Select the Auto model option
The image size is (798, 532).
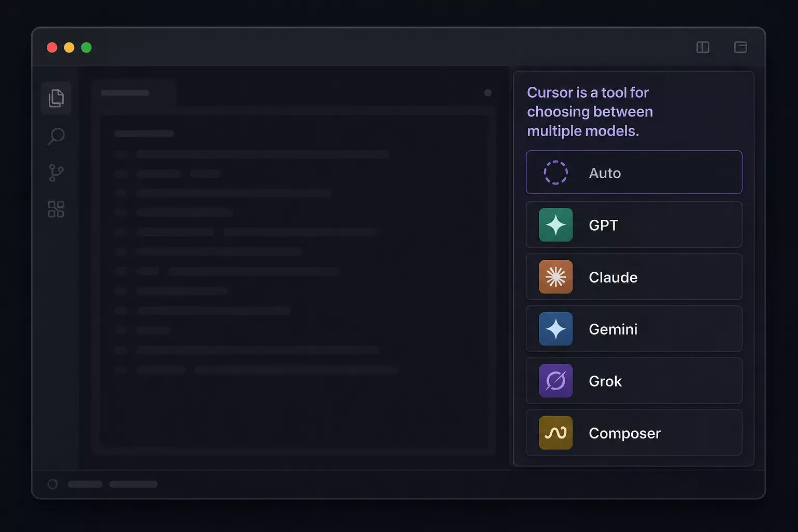point(634,172)
